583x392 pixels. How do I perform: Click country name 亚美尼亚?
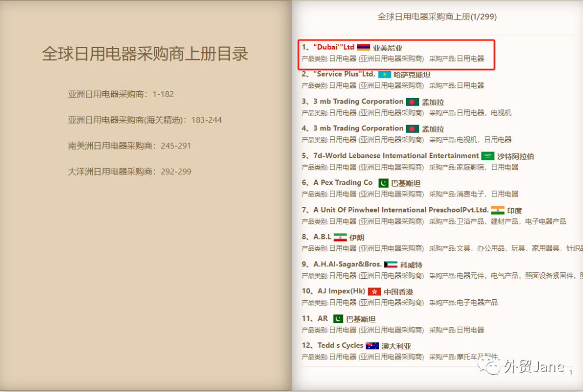[x=388, y=48]
